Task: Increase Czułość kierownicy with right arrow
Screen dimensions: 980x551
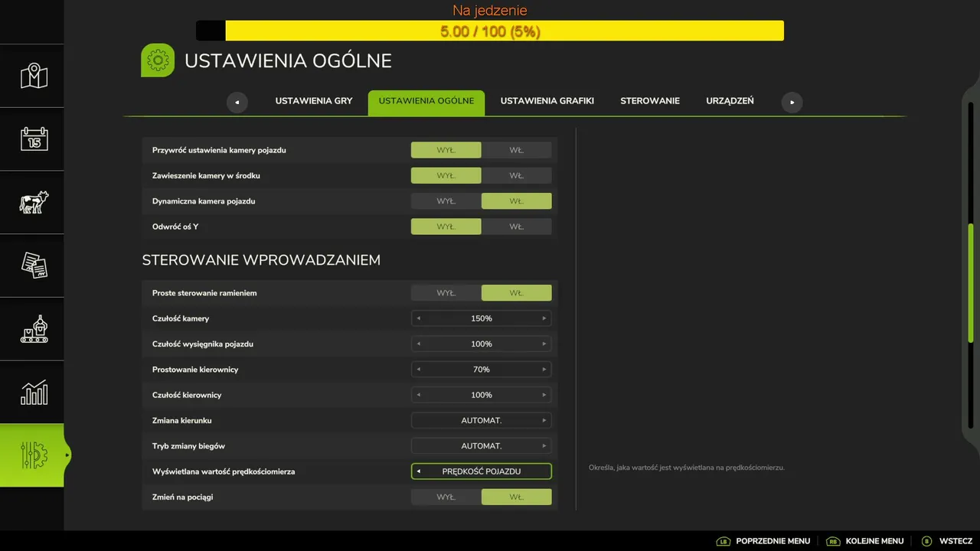Action: (544, 395)
